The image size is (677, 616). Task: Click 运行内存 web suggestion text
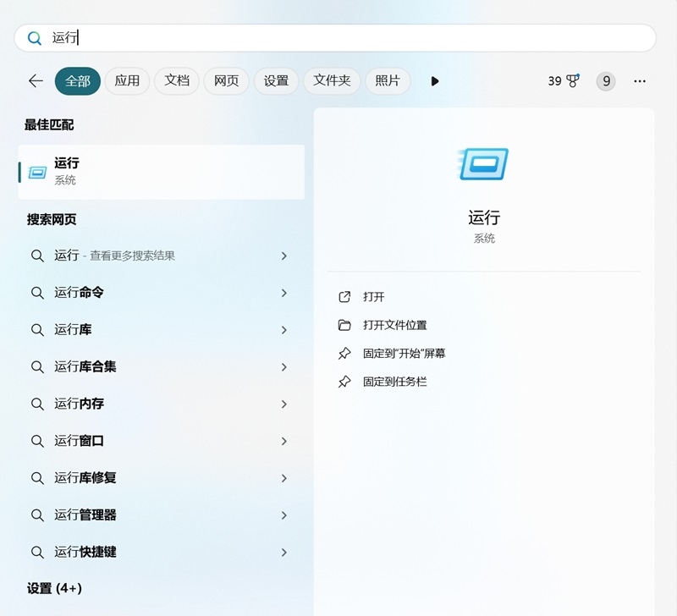tap(79, 404)
